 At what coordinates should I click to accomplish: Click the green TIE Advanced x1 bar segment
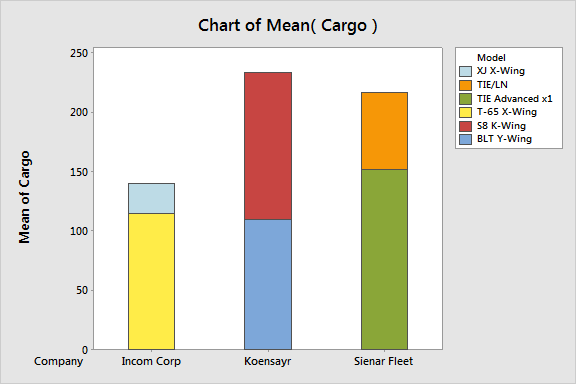tap(384, 259)
